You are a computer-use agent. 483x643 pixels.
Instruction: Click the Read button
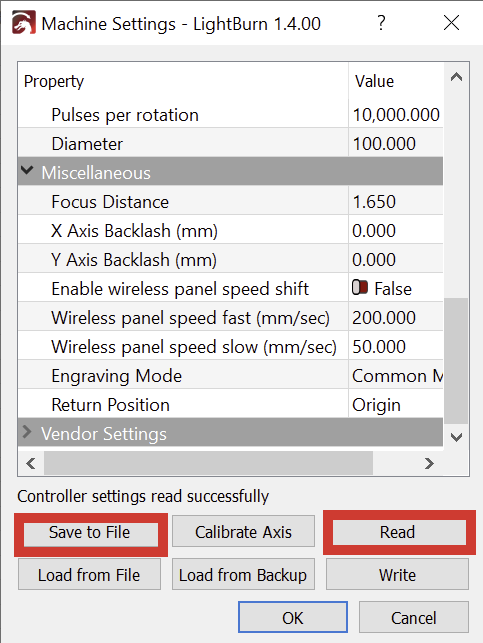(399, 533)
